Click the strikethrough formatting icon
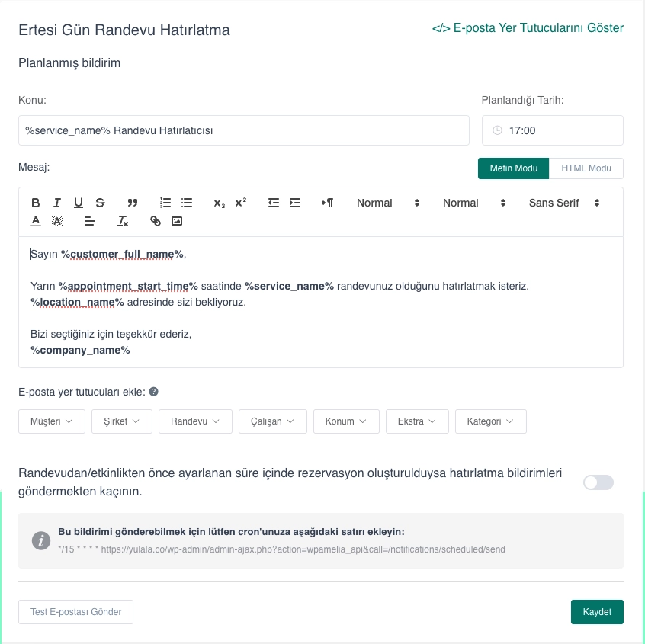The height and width of the screenshot is (644, 645). coord(100,203)
